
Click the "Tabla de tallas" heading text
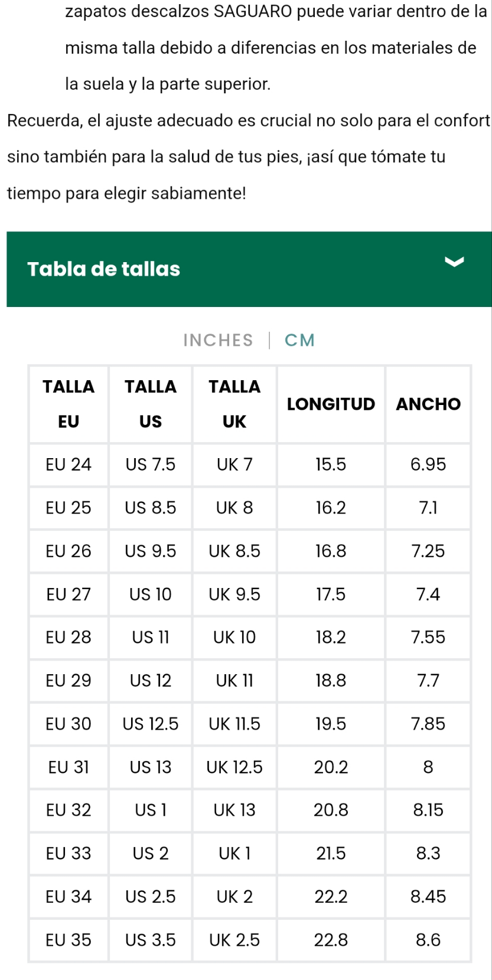click(103, 269)
